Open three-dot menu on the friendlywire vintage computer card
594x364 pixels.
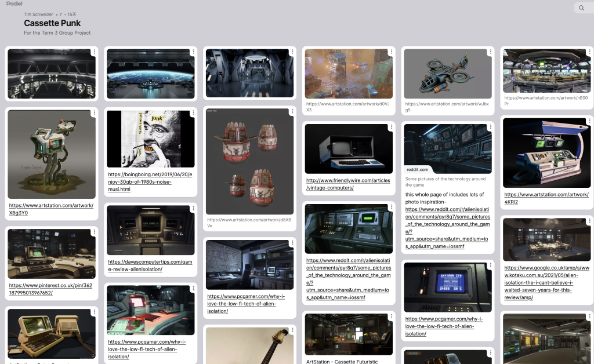(x=392, y=127)
